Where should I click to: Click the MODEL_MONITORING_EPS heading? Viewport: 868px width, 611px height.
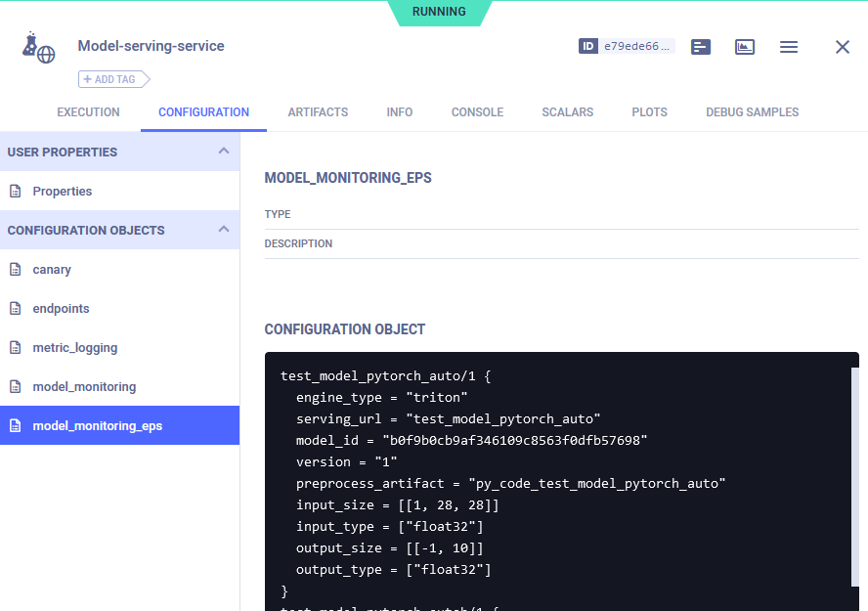(x=348, y=178)
